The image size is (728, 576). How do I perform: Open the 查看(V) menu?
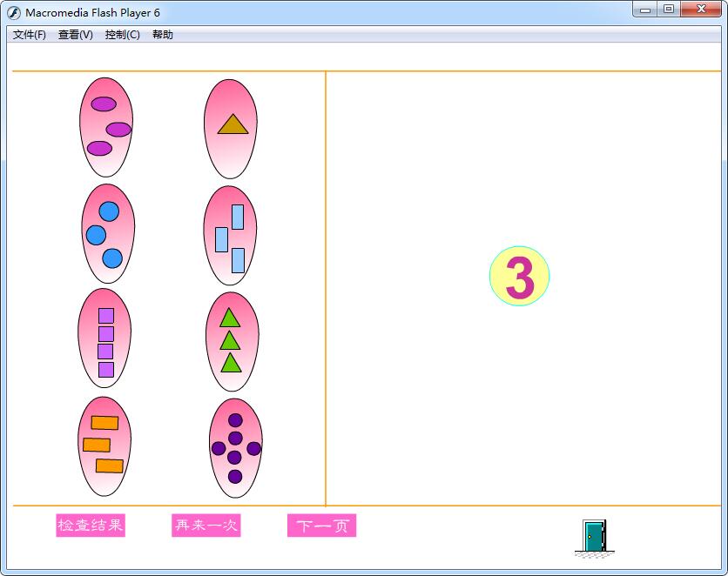point(76,35)
